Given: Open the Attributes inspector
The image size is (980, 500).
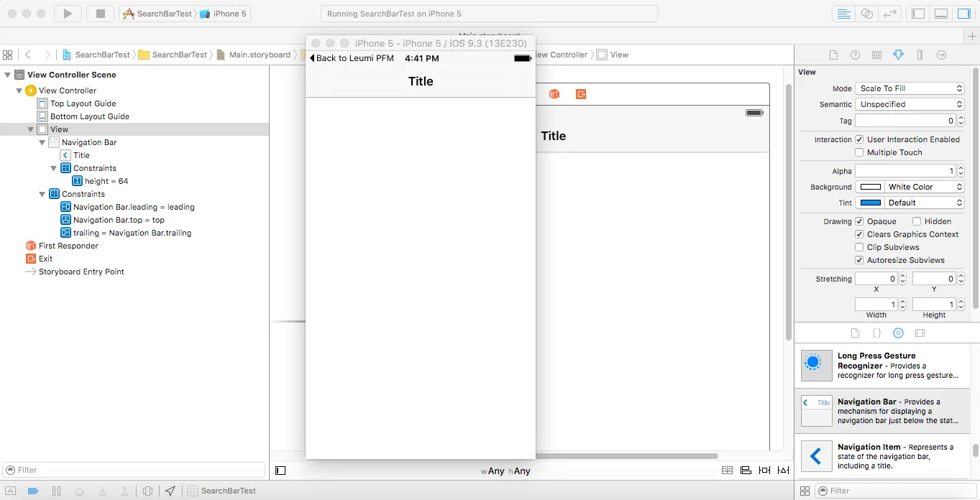Looking at the screenshot, I should 898,55.
